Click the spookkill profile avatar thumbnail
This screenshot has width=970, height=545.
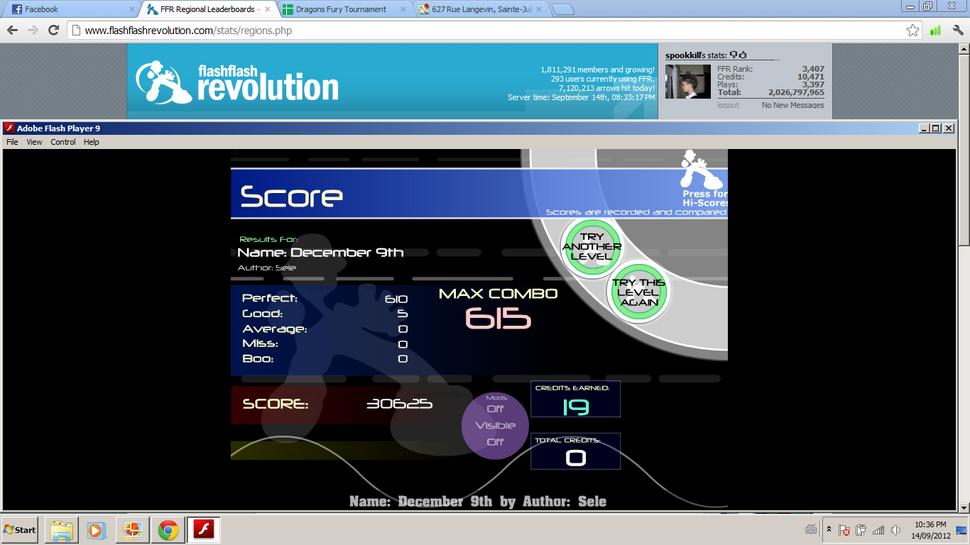click(x=688, y=81)
